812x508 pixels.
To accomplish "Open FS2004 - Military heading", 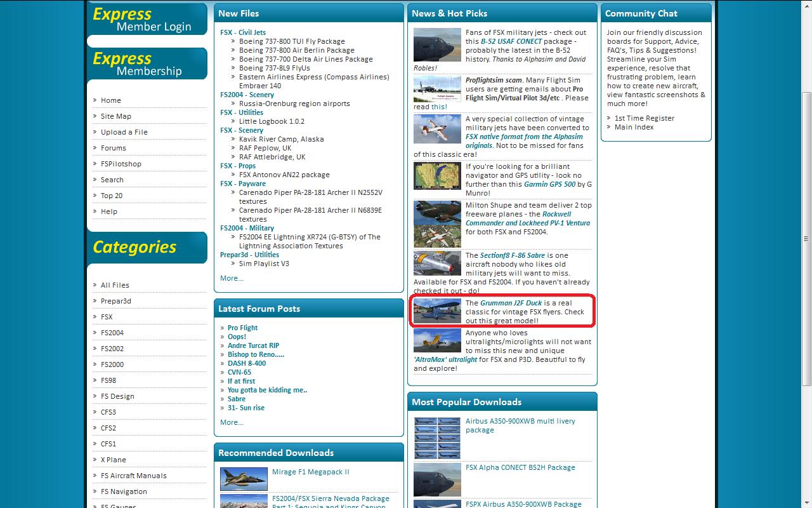I will coord(247,228).
